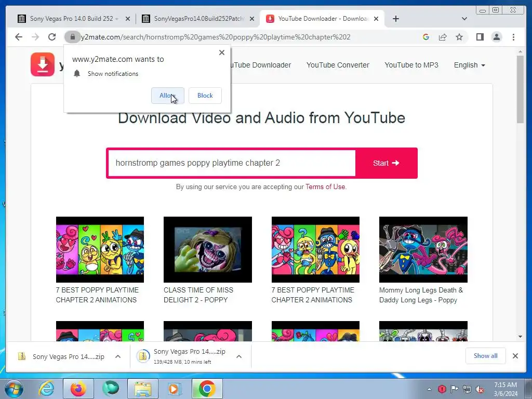Image resolution: width=532 pixels, height=399 pixels.
Task: Open third column 7 BEST POPPY PLAYTIME thumbnail
Action: click(x=315, y=249)
